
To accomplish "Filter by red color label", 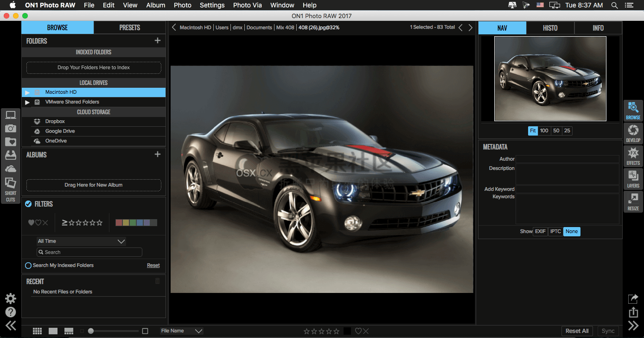I will (119, 223).
